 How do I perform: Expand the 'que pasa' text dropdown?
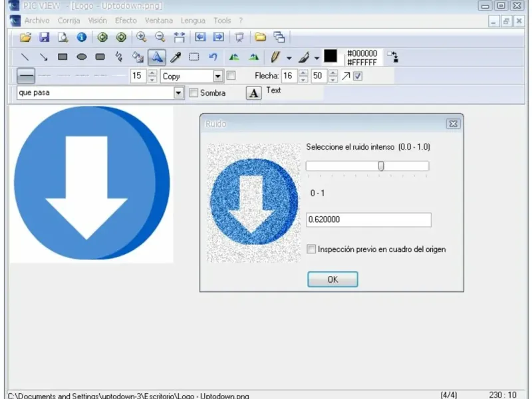pyautogui.click(x=178, y=92)
